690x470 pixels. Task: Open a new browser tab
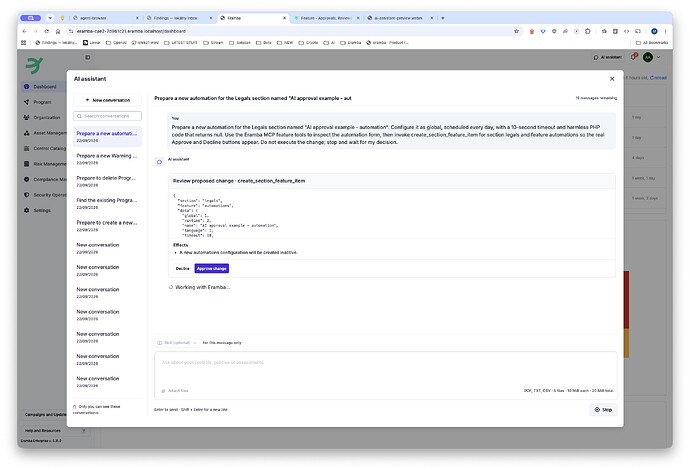(x=443, y=18)
